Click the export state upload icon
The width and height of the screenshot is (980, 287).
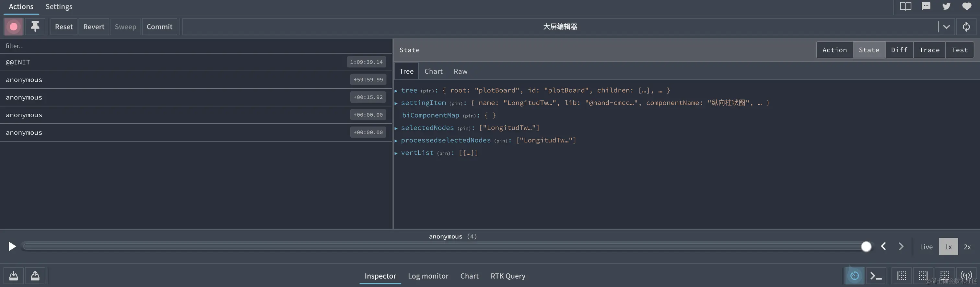tap(35, 276)
